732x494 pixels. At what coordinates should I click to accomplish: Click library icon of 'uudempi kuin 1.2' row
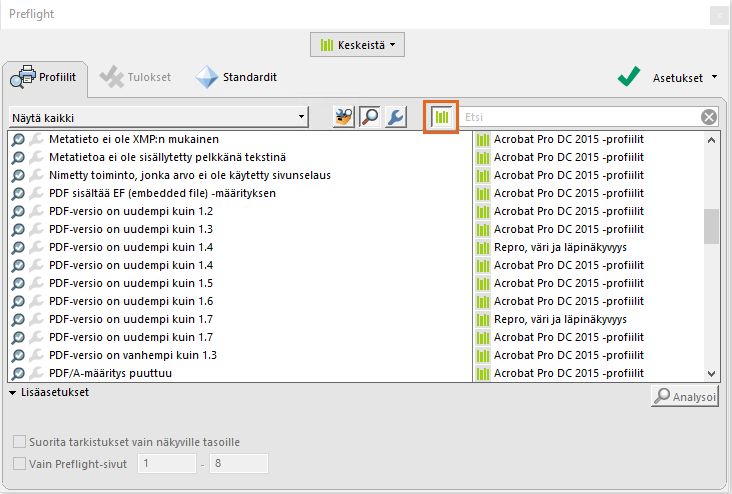point(483,212)
